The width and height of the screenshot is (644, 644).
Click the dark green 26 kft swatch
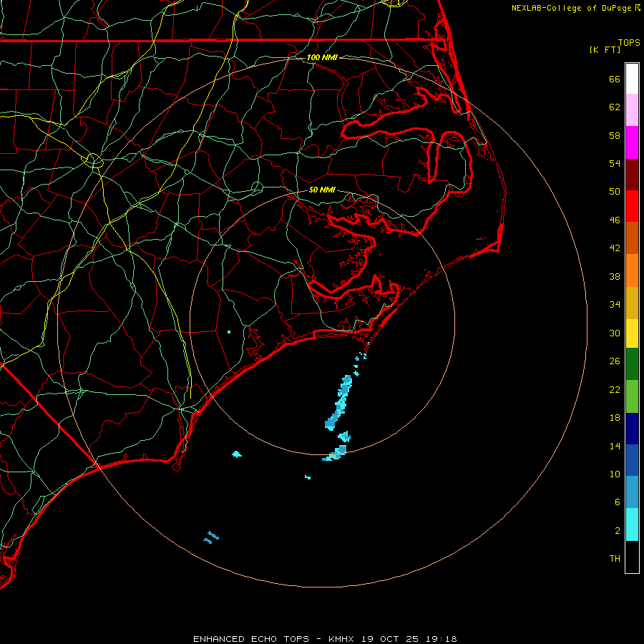632,364
